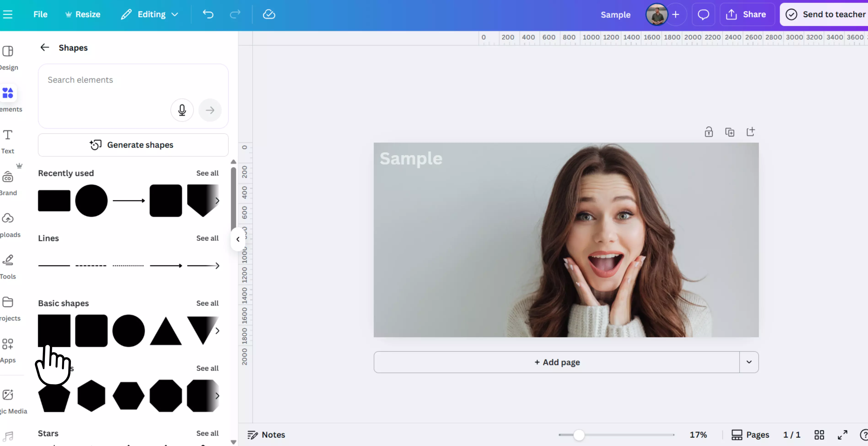Open the main hamburger menu
The width and height of the screenshot is (868, 446).
[x=7, y=14]
